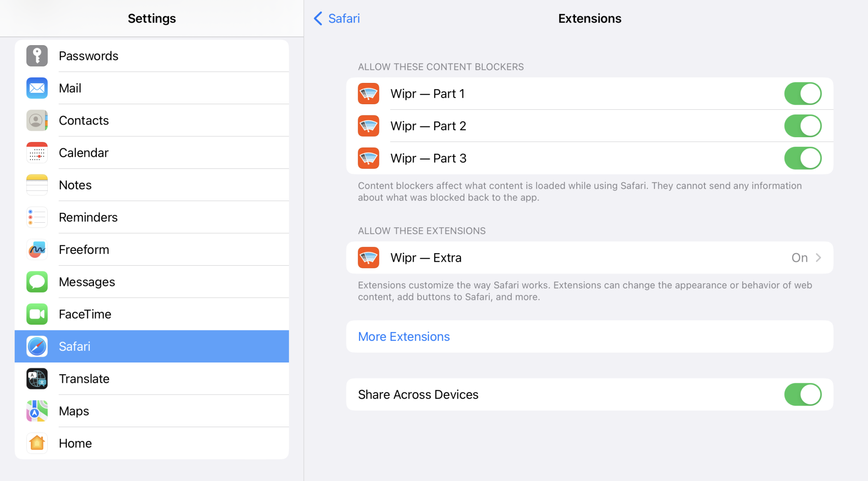
Task: Tap the Home app icon
Action: click(37, 443)
